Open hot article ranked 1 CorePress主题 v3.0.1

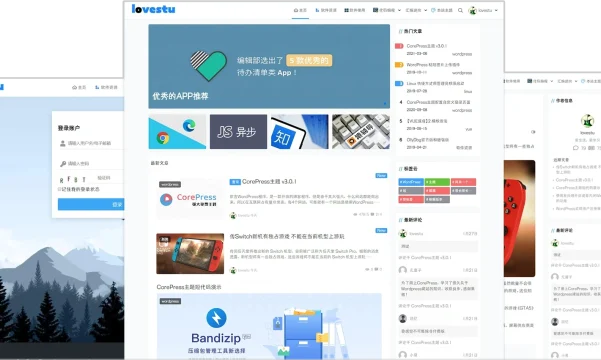[427, 46]
